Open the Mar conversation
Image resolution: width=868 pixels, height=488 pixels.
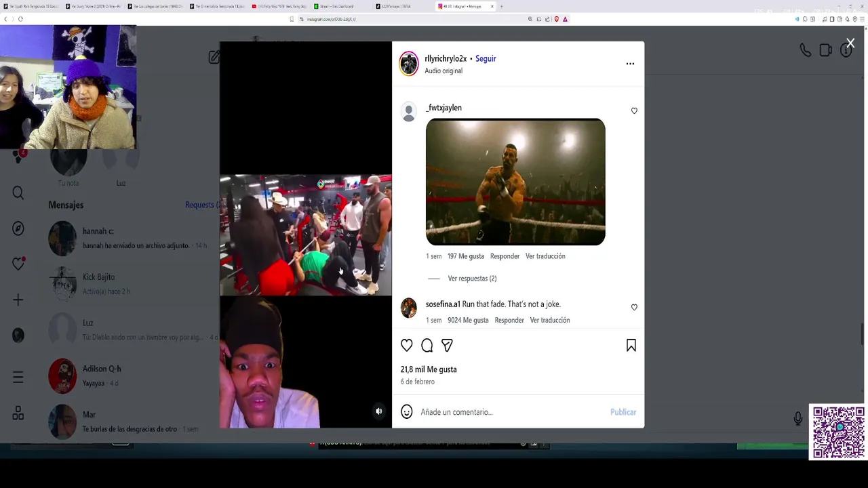tap(134, 421)
